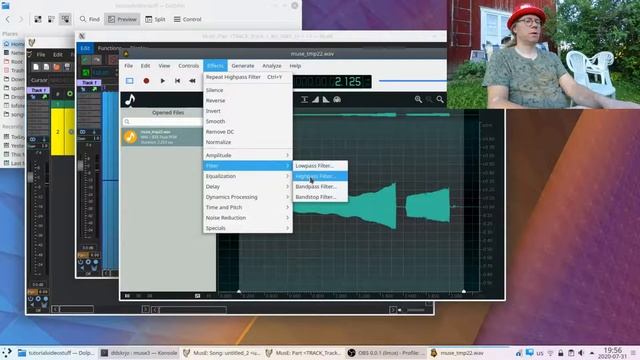The height and width of the screenshot is (360, 640).
Task: Open the Edit menu in MusE part editor
Action: point(85,48)
